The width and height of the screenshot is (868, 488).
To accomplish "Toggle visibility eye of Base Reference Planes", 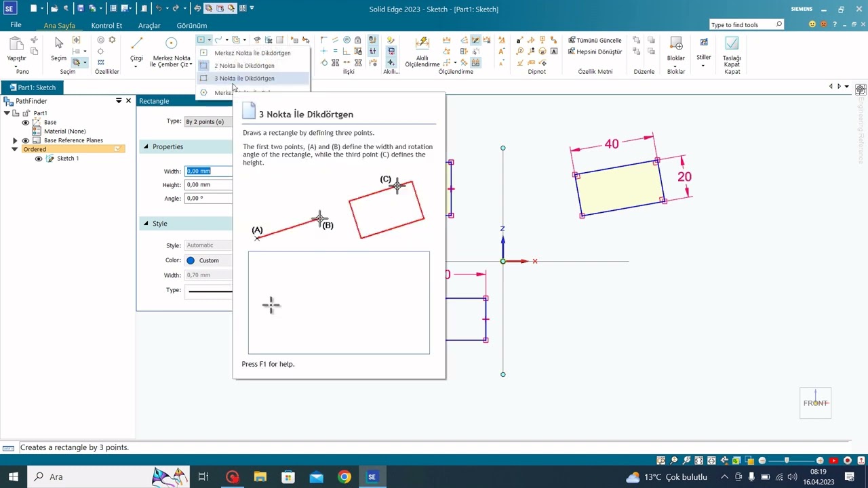I will pos(26,140).
